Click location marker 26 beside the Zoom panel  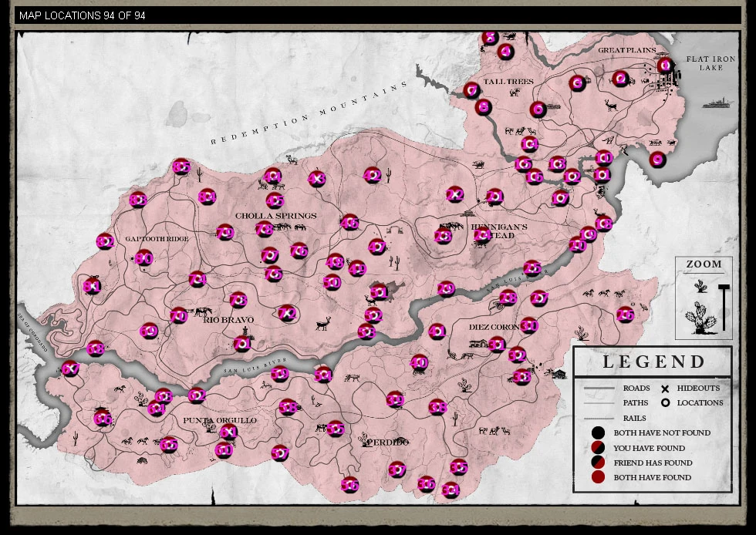click(625, 315)
